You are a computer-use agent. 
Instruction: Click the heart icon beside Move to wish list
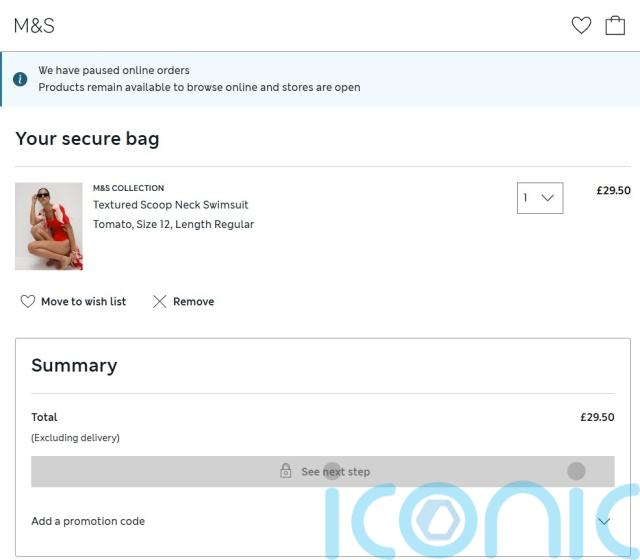pos(28,302)
